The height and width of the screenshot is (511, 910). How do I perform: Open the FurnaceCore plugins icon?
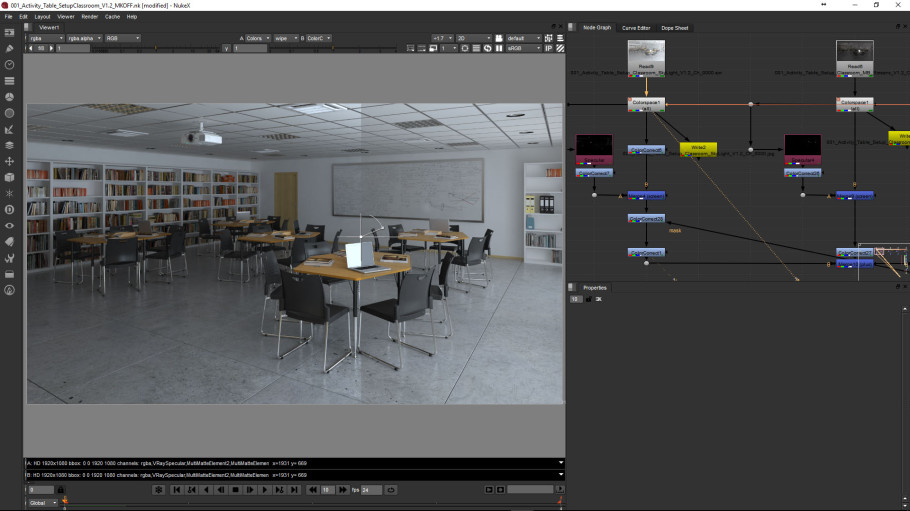(9, 290)
